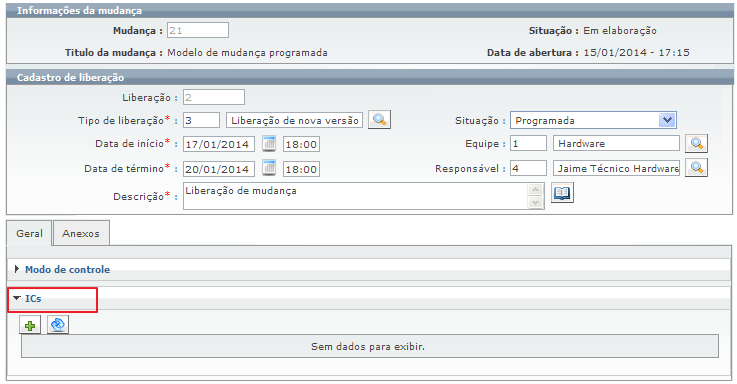Open the Situação Programada dropdown
Screen dimensions: 737x384
tap(594, 120)
